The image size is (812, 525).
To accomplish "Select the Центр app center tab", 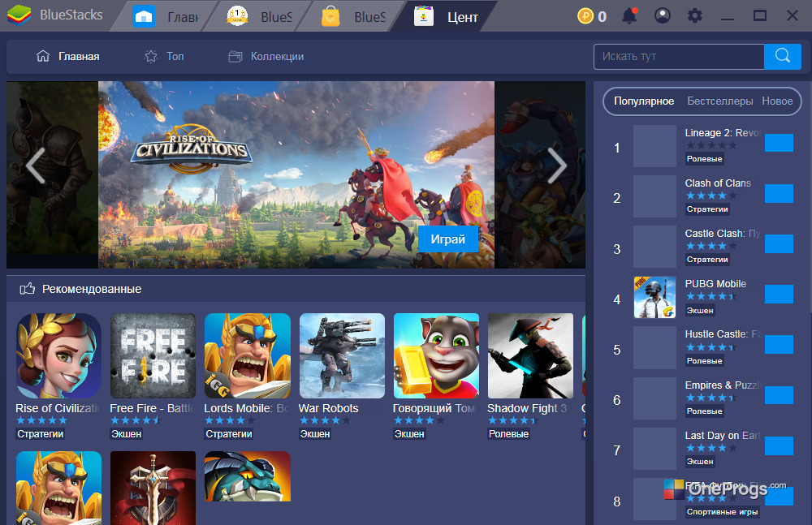I will 446,16.
